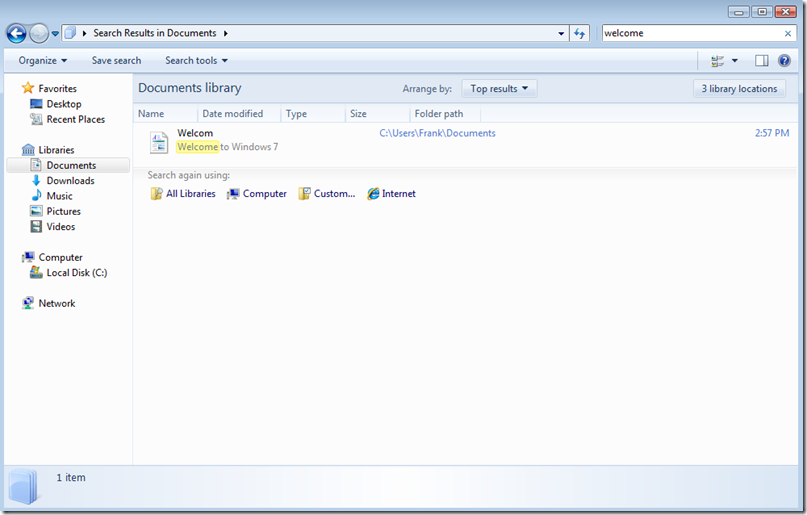Open the Organize menu
This screenshot has height=515, width=807.
[x=43, y=60]
